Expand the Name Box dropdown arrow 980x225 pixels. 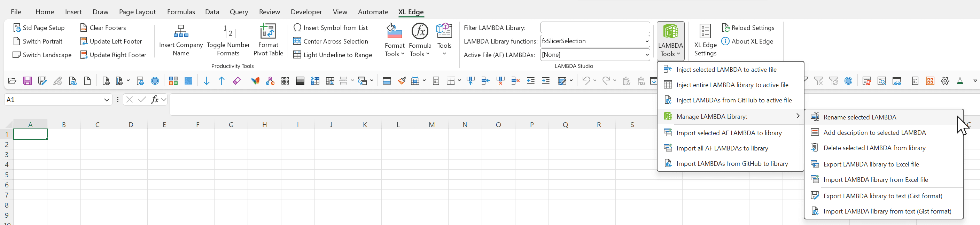pos(107,100)
